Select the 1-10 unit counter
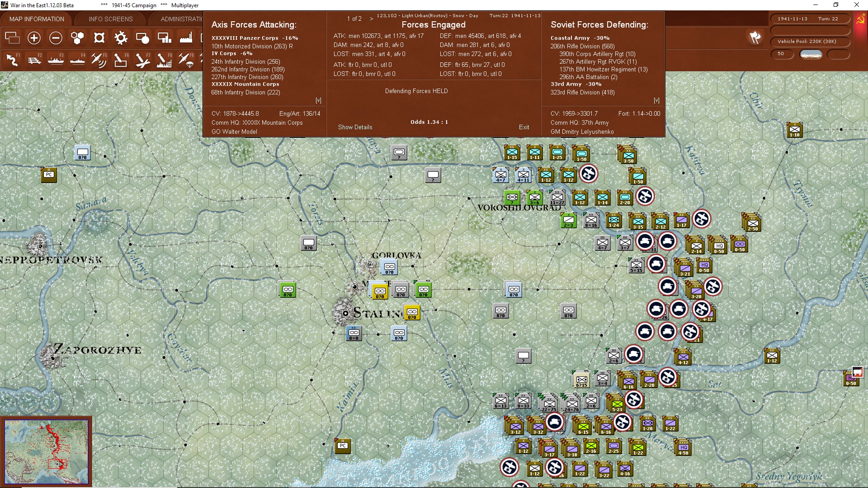Viewport: 868px width, 488px height. [x=794, y=130]
